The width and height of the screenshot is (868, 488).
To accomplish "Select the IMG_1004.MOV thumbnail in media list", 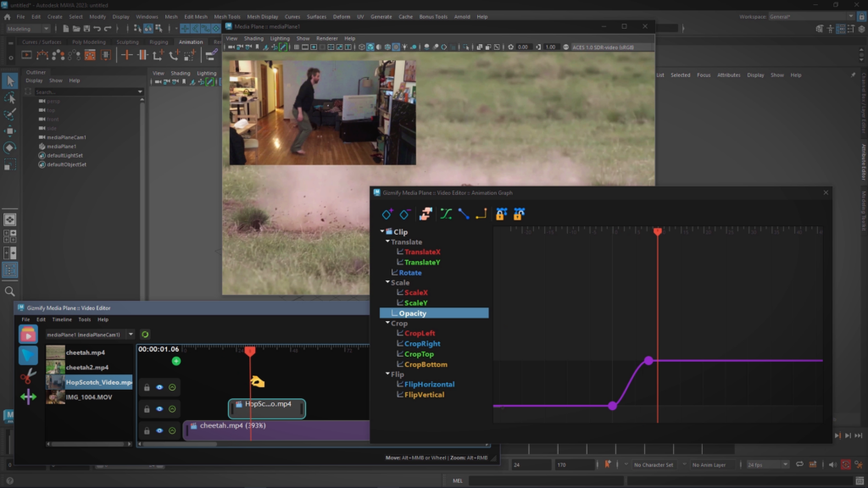I will (x=55, y=397).
